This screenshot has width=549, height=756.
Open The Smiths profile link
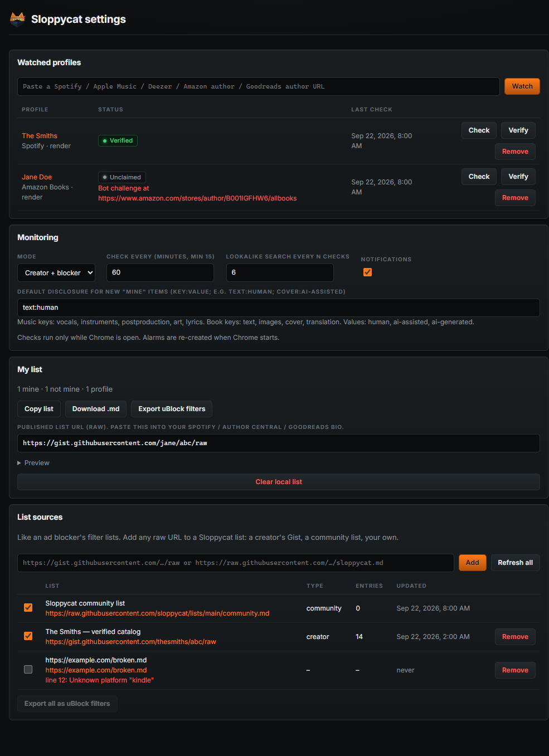pos(40,136)
